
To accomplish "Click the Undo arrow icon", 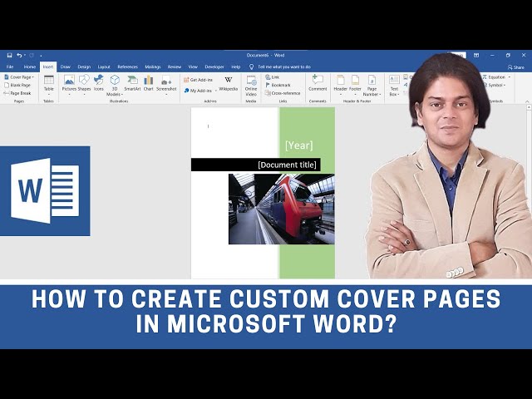I will [x=19, y=56].
